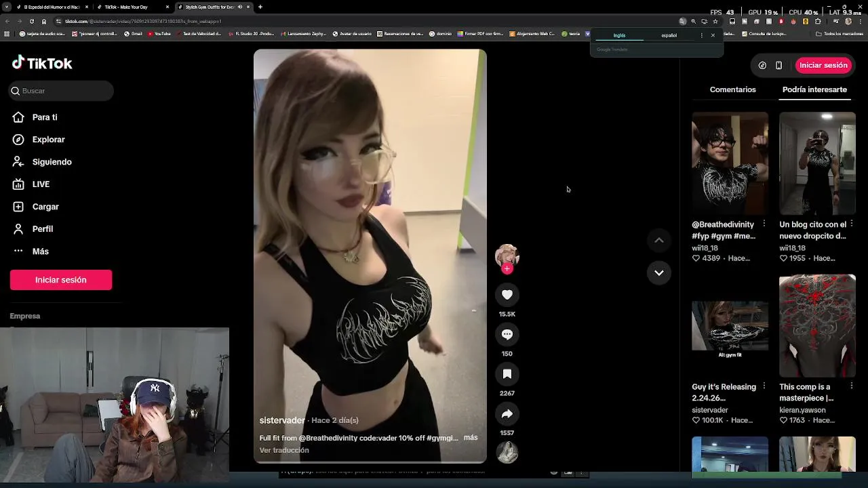Viewport: 868px width, 488px height.
Task: Click the browser home button
Action: point(43,21)
